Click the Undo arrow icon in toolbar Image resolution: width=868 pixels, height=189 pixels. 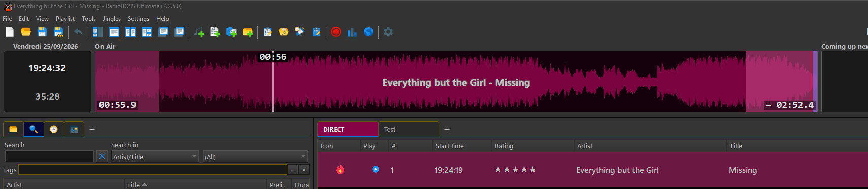pos(78,32)
